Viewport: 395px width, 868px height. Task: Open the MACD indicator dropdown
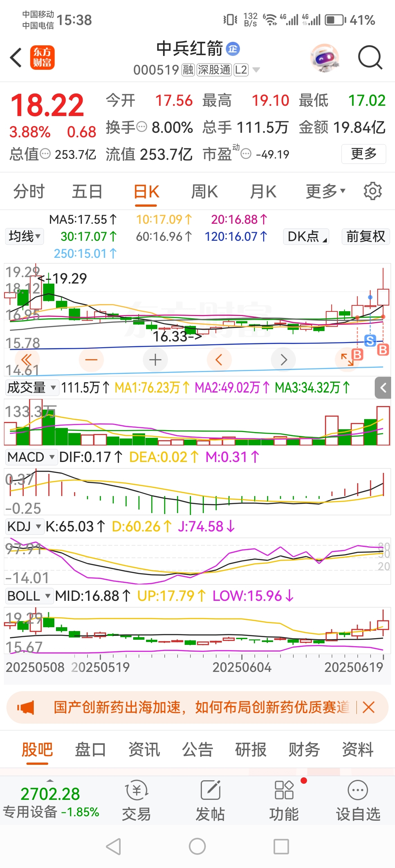click(x=31, y=457)
